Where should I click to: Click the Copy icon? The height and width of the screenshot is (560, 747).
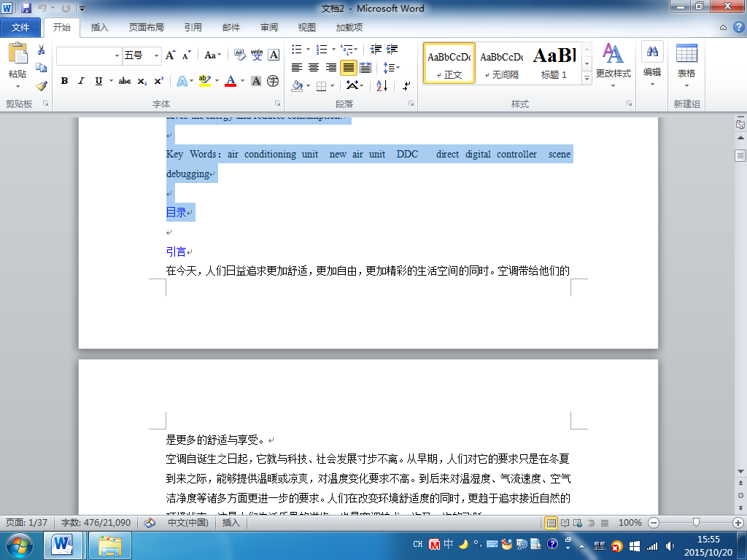pyautogui.click(x=42, y=68)
